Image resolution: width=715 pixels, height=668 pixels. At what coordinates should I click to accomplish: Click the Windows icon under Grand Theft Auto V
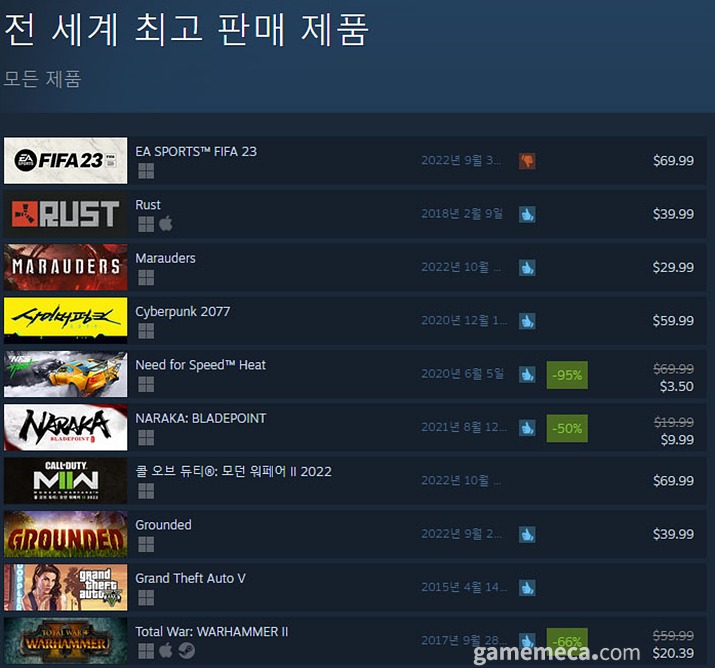tap(146, 597)
